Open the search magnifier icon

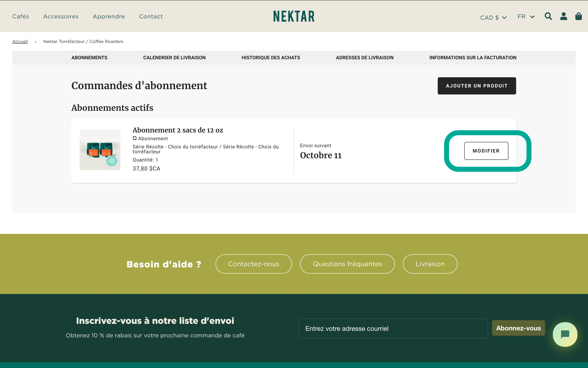548,16
